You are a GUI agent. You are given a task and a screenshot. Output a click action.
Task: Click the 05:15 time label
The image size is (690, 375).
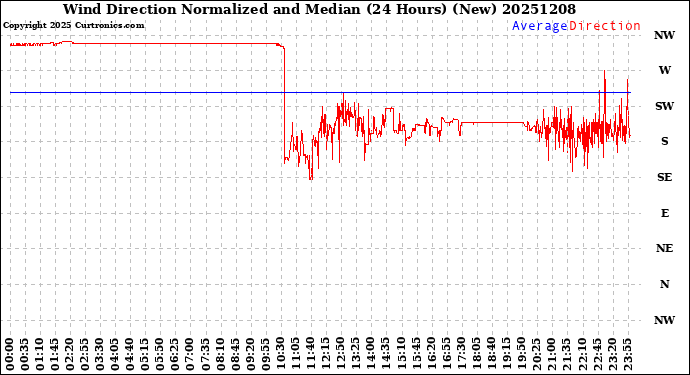pos(145,355)
